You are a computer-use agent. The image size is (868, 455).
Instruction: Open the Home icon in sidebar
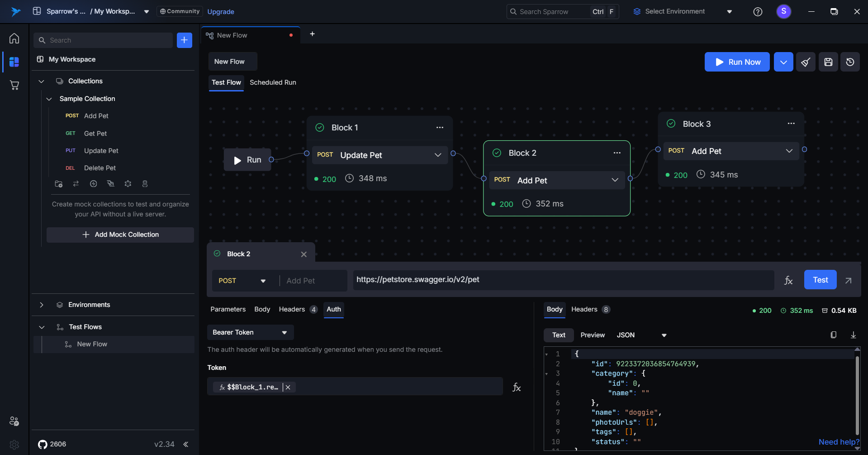14,38
